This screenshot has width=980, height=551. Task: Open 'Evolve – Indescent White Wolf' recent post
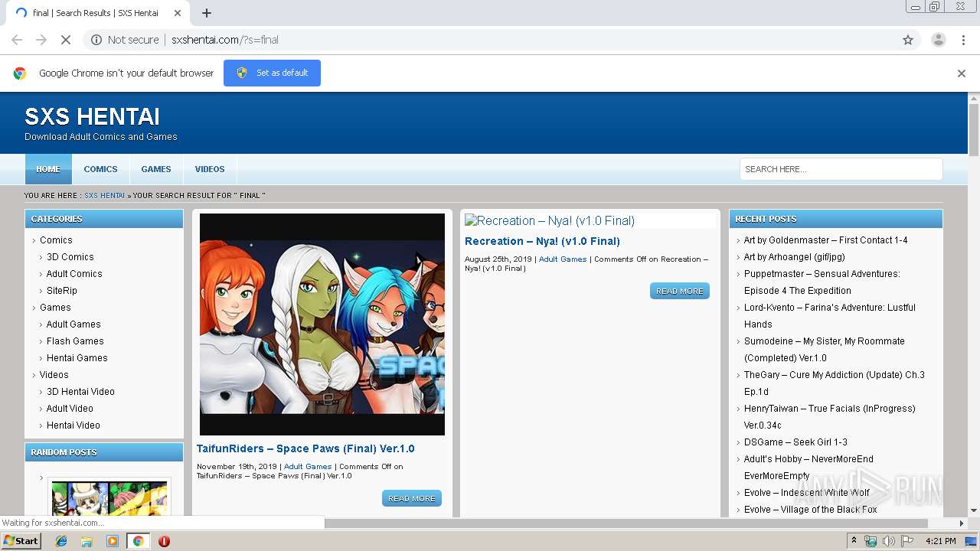click(x=807, y=493)
